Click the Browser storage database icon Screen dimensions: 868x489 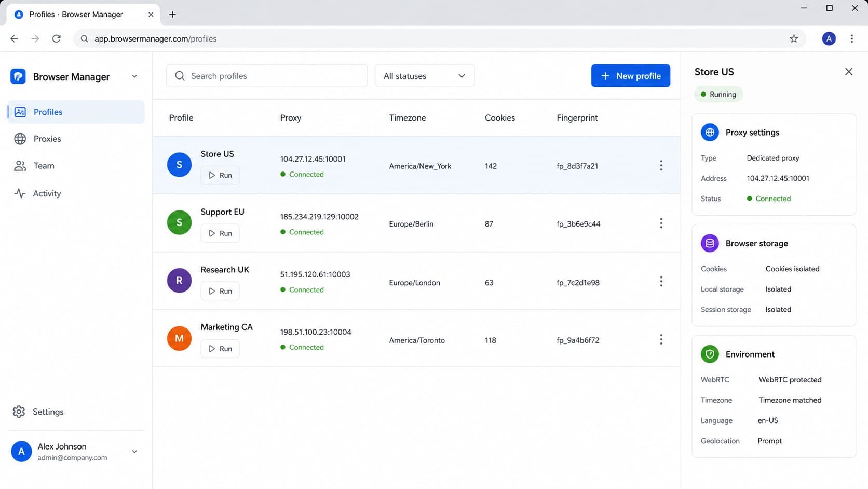point(710,243)
